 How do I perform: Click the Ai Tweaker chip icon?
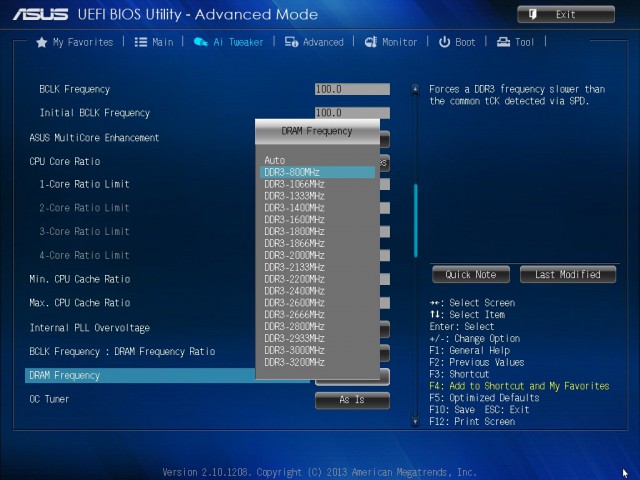point(200,42)
